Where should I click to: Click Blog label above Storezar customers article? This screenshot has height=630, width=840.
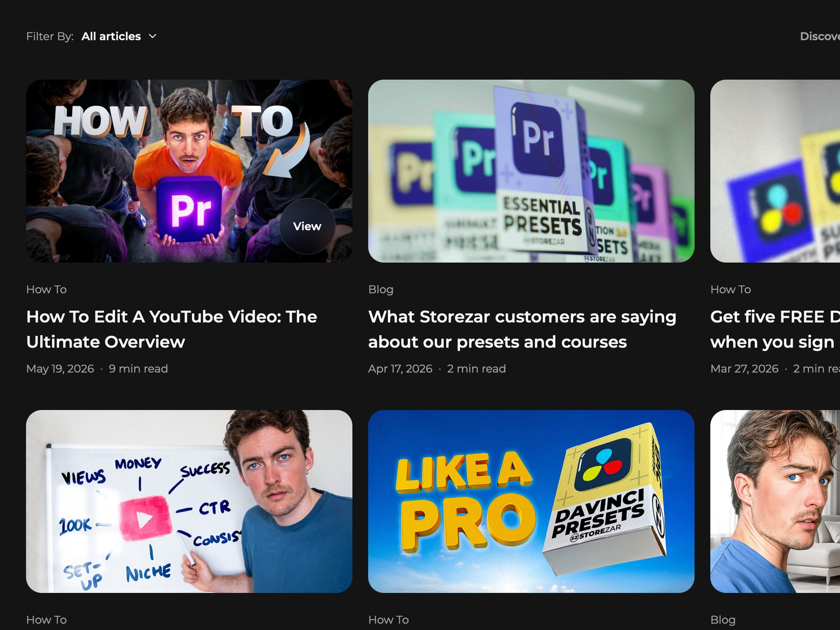(381, 289)
